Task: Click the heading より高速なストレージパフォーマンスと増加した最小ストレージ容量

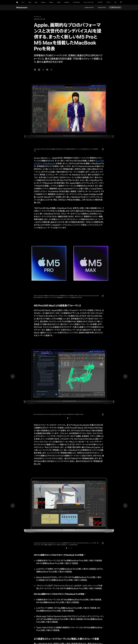Action: [x=66, y=639]
